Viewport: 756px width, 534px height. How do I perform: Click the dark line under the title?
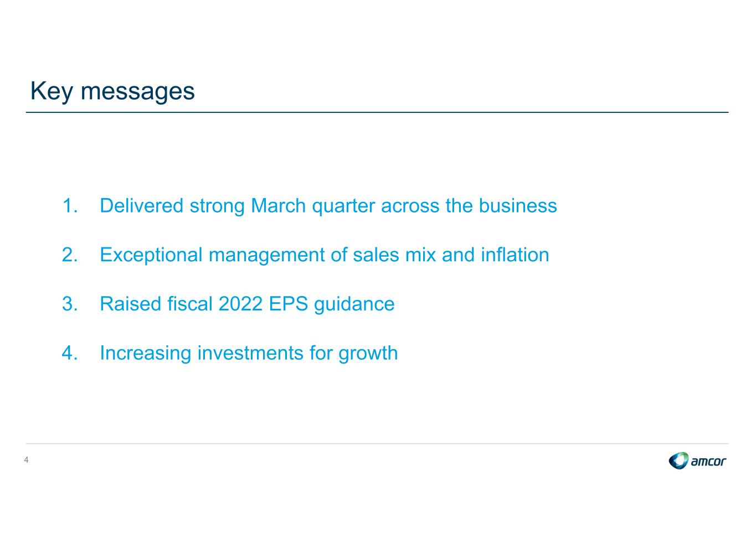tap(377, 112)
